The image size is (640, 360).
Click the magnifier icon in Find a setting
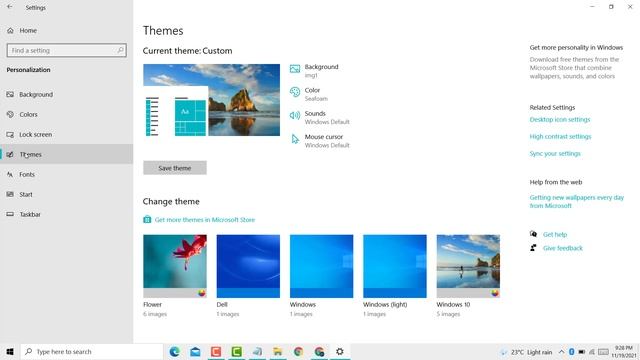pos(120,50)
